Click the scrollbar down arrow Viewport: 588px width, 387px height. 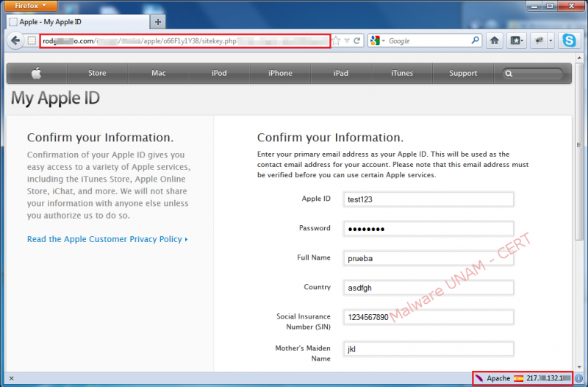(579, 367)
